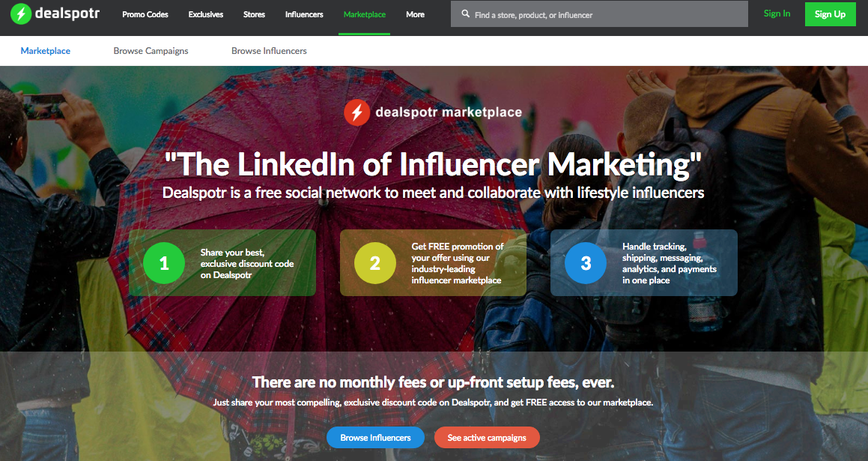Click the 'dealspotr marketplace' title text

[449, 112]
